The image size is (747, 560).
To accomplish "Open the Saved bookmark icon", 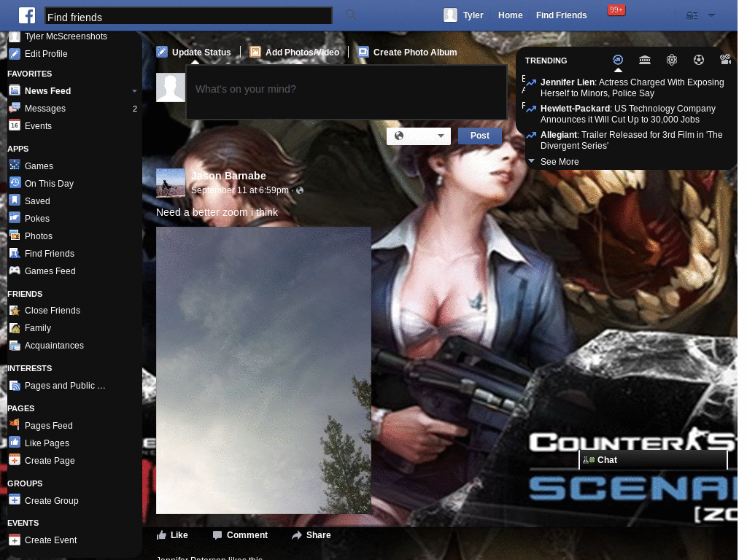I will point(15,201).
